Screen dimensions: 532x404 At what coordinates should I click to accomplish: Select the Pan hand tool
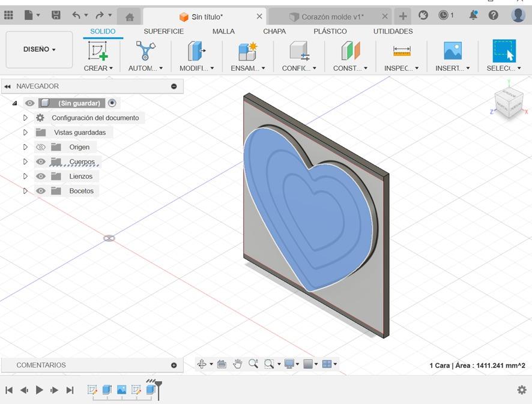tap(238, 364)
